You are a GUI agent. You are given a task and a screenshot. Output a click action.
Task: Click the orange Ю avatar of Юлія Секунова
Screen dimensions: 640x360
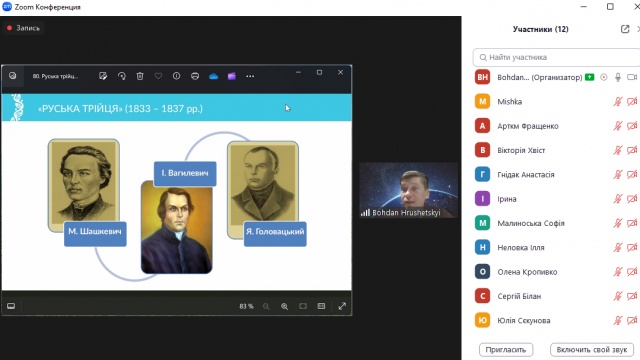click(x=482, y=320)
